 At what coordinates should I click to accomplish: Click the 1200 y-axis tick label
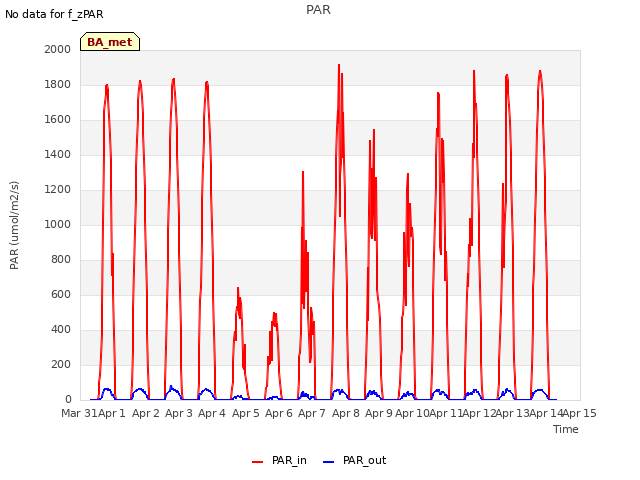pos(58,189)
